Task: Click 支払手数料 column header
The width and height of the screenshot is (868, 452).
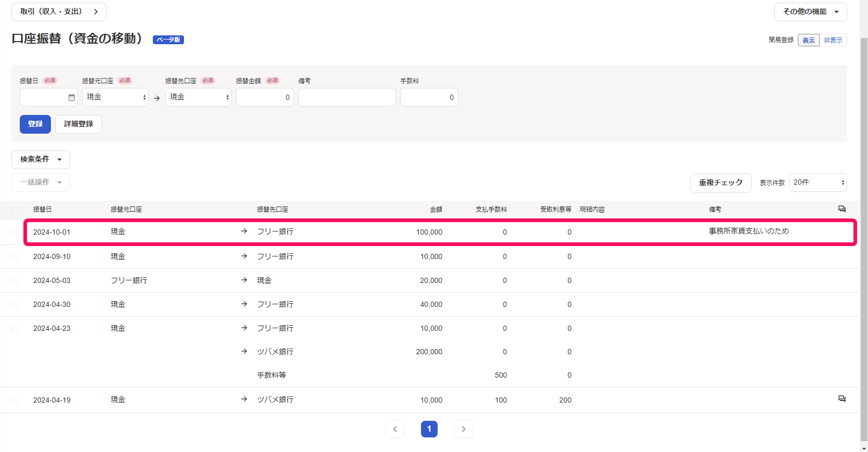Action: [491, 210]
